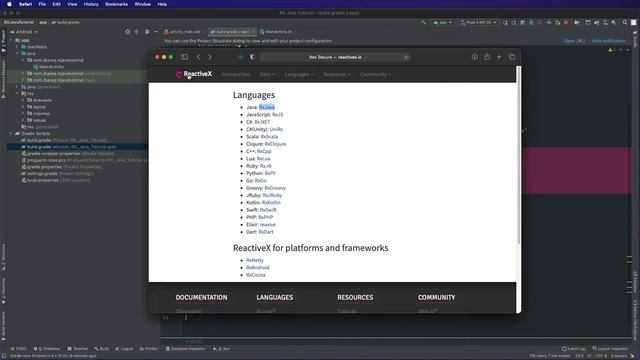Go forward in Safari with forward arrow
This screenshot has height=360, width=640.
tap(210, 57)
